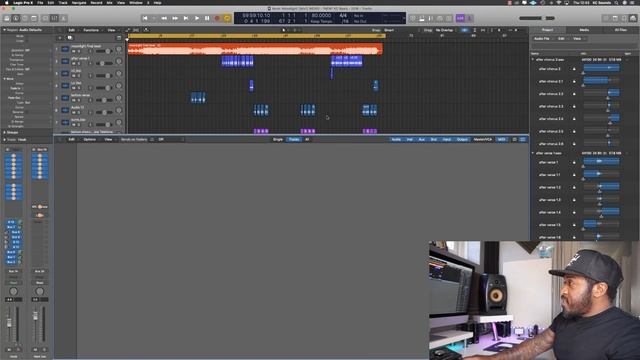The width and height of the screenshot is (640, 360).
Task: Add a new track with plus button
Action: (x=60, y=38)
